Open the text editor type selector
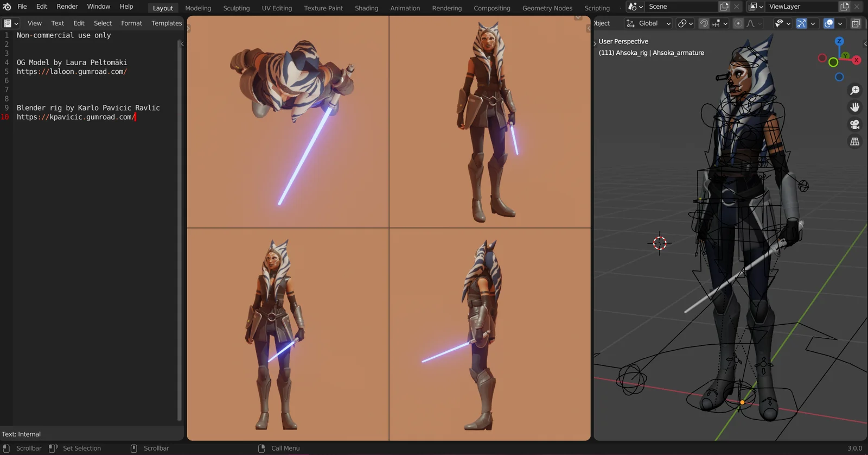Viewport: 868px width, 455px height. (11, 23)
